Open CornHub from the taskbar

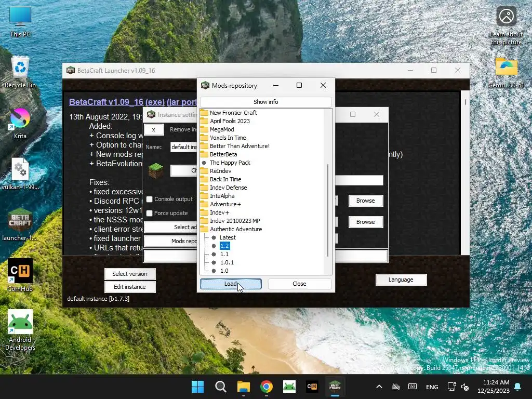pos(312,387)
